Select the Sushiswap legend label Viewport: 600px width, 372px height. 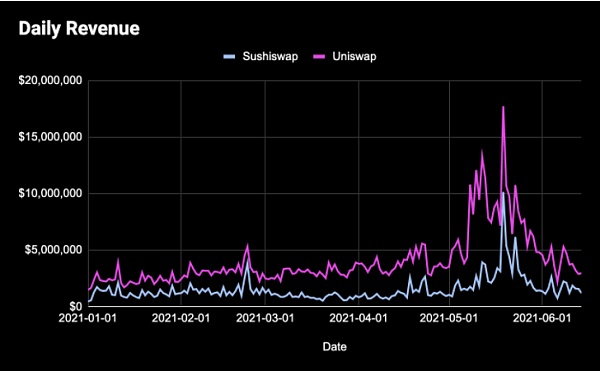click(x=270, y=57)
